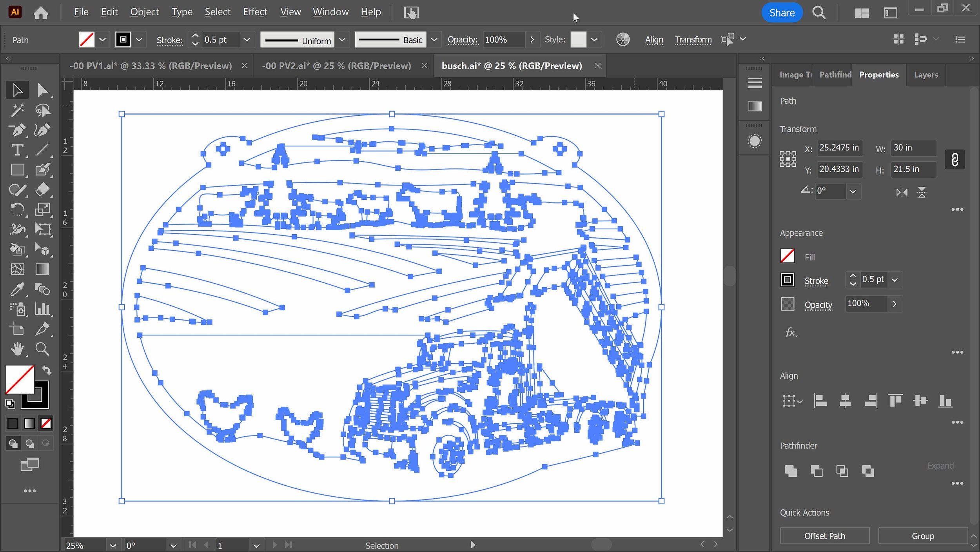Align selection to horizontal center
The width and height of the screenshot is (980, 552).
pyautogui.click(x=845, y=401)
